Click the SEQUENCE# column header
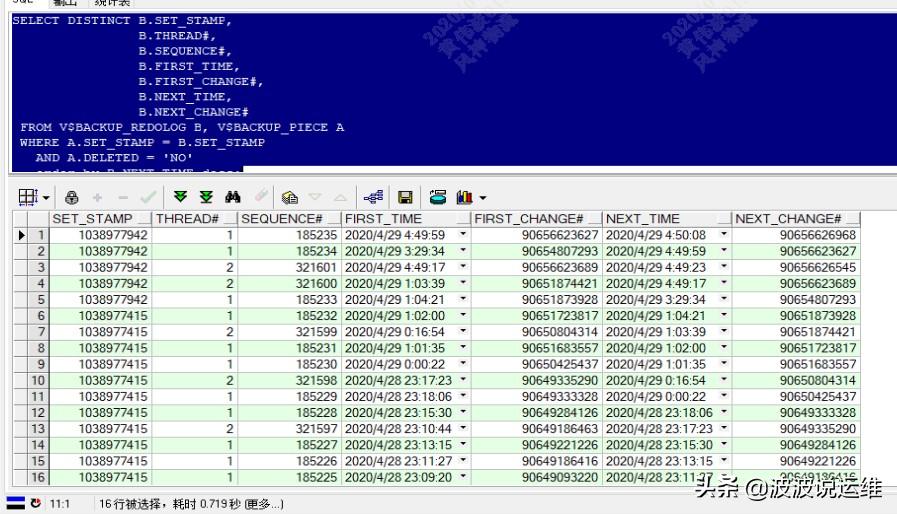This screenshot has height=514, width=897. point(281,218)
